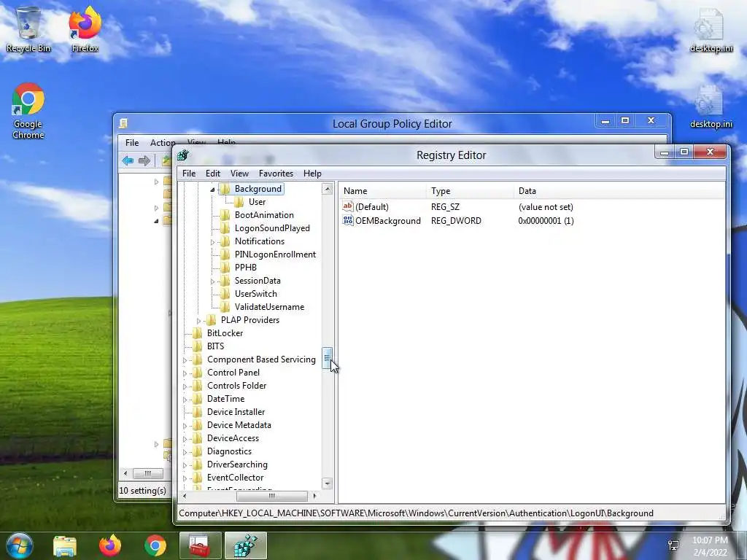Viewport: 747px width, 560px height.
Task: Click the Registry Editor taskbar button
Action: pyautogui.click(x=245, y=545)
